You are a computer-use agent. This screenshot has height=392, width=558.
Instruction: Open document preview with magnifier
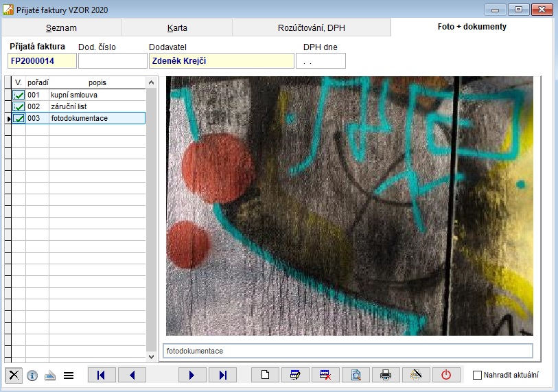356,375
